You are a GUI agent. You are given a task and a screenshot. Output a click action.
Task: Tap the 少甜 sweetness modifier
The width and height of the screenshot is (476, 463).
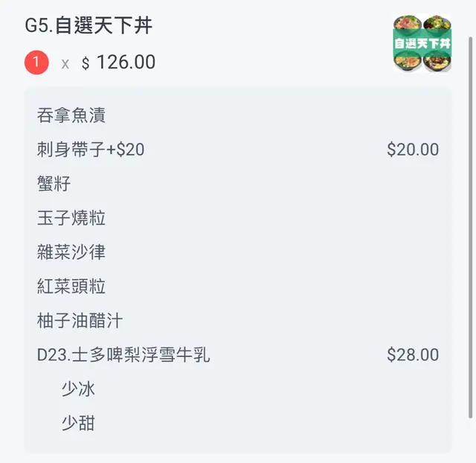[78, 424]
